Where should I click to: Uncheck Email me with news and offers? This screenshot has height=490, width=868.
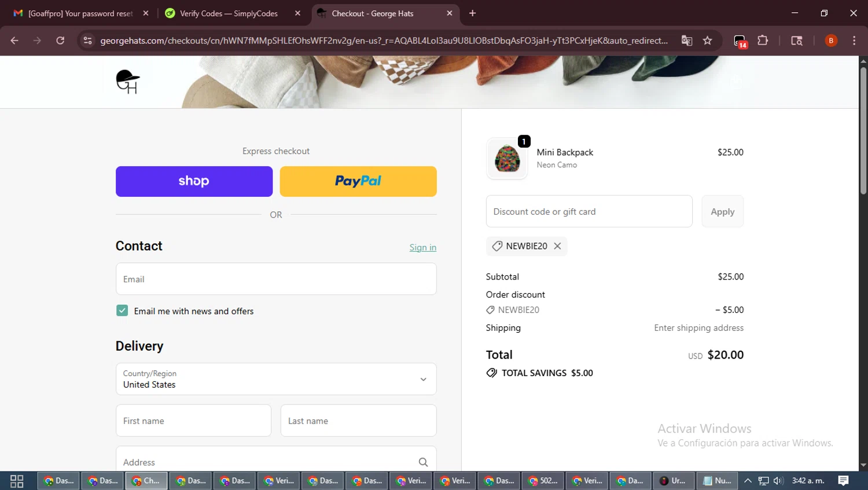point(122,311)
